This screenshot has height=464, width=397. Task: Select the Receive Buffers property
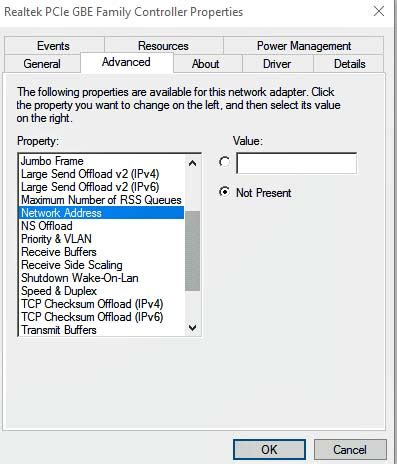click(x=101, y=252)
